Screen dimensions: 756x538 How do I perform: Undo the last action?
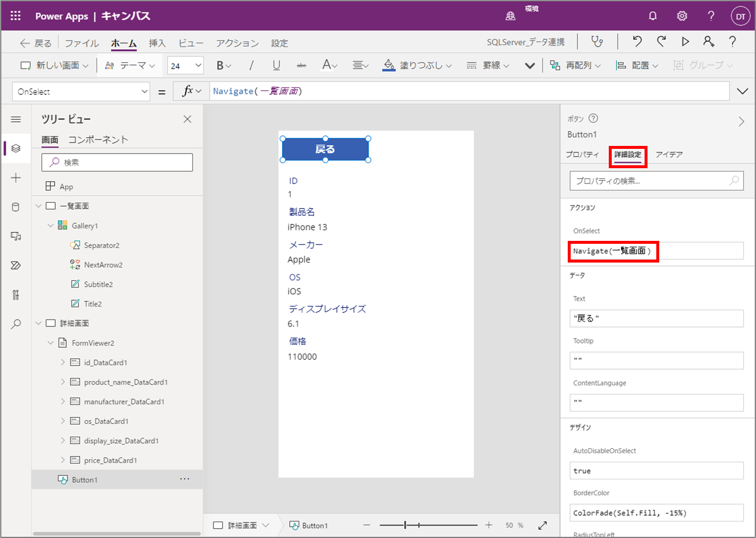click(x=638, y=42)
